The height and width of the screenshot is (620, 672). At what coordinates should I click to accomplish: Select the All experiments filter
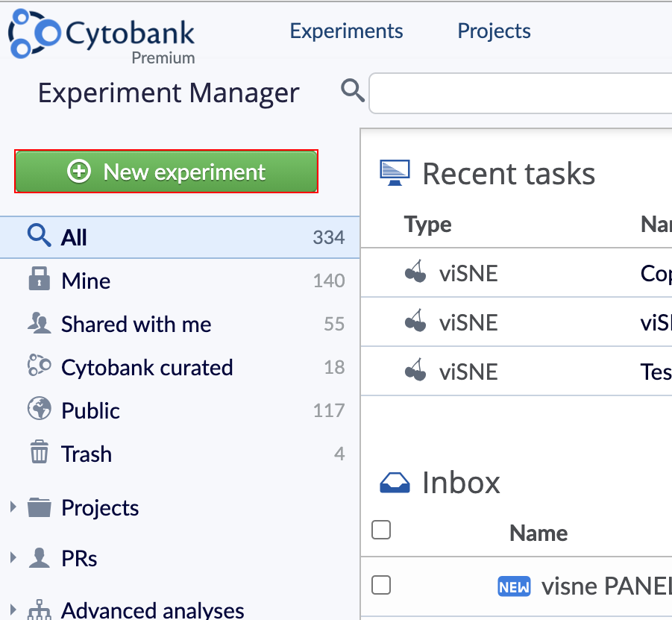coord(180,237)
